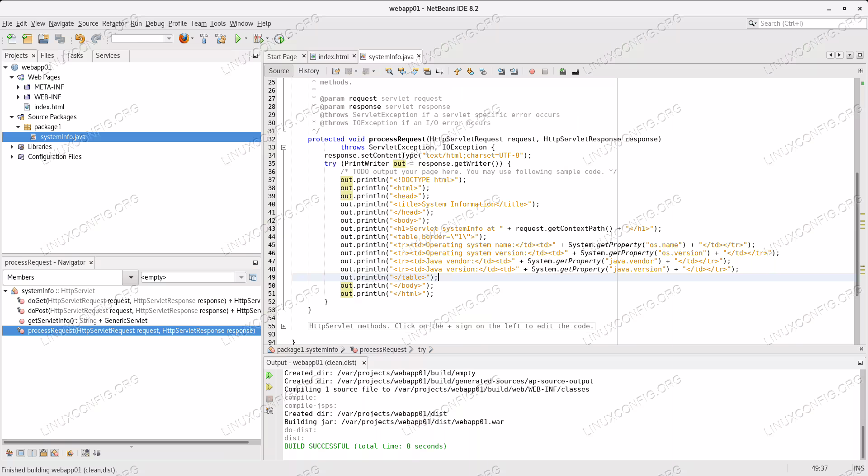Click Stop Macro Recording square icon
Image resolution: width=868 pixels, height=476 pixels.
544,71
